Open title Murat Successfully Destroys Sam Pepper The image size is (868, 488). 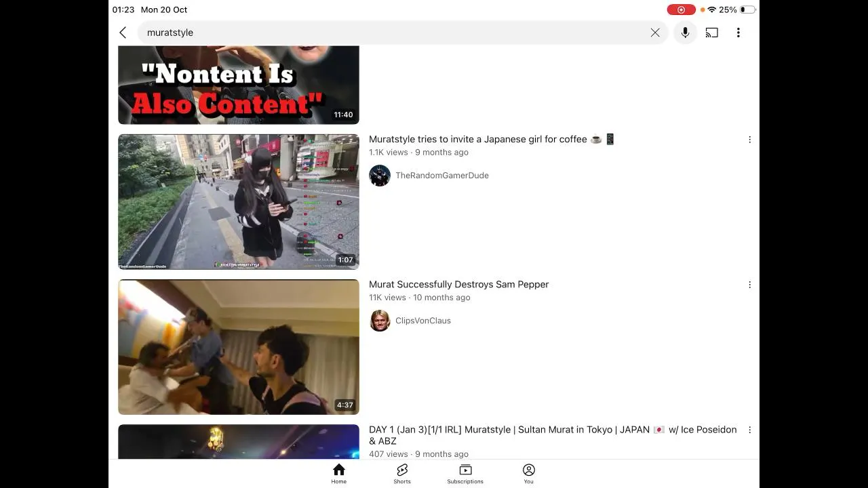(x=459, y=284)
